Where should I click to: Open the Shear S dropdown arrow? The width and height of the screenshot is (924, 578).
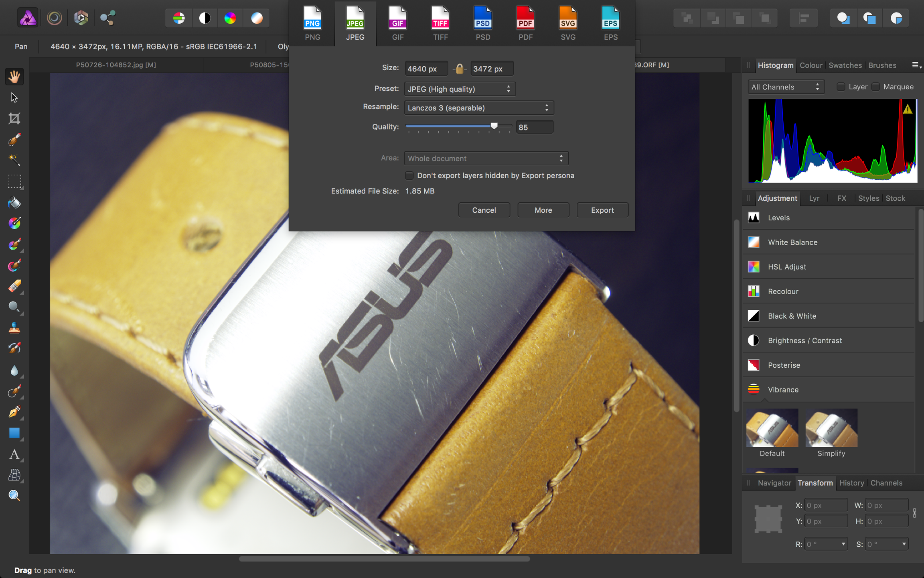pyautogui.click(x=904, y=544)
